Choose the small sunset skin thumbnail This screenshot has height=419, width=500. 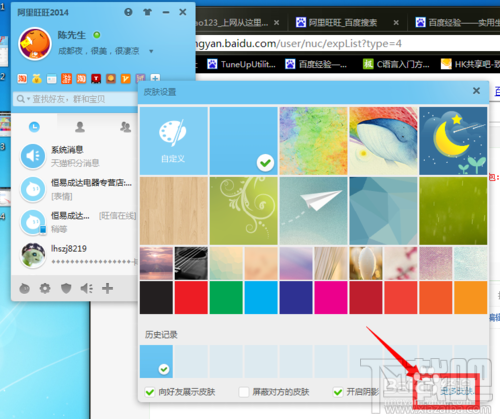click(156, 263)
